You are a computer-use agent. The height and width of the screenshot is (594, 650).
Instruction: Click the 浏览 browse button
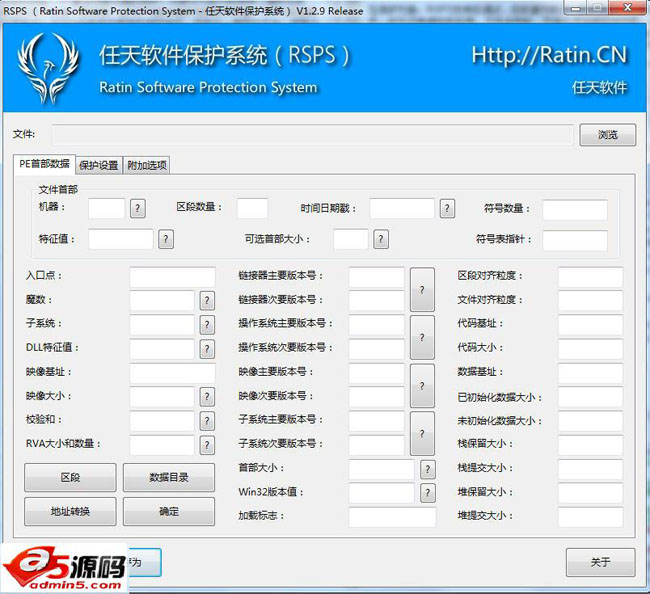pyautogui.click(x=607, y=135)
